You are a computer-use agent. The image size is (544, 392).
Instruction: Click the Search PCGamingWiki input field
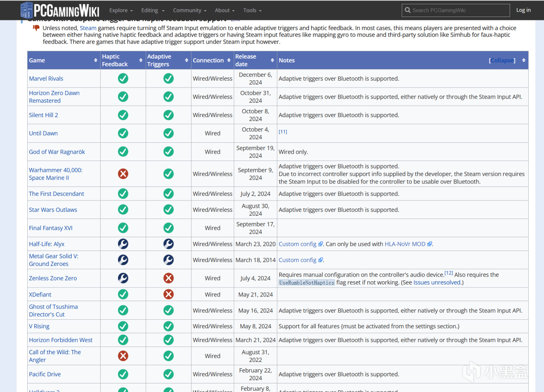coord(459,10)
